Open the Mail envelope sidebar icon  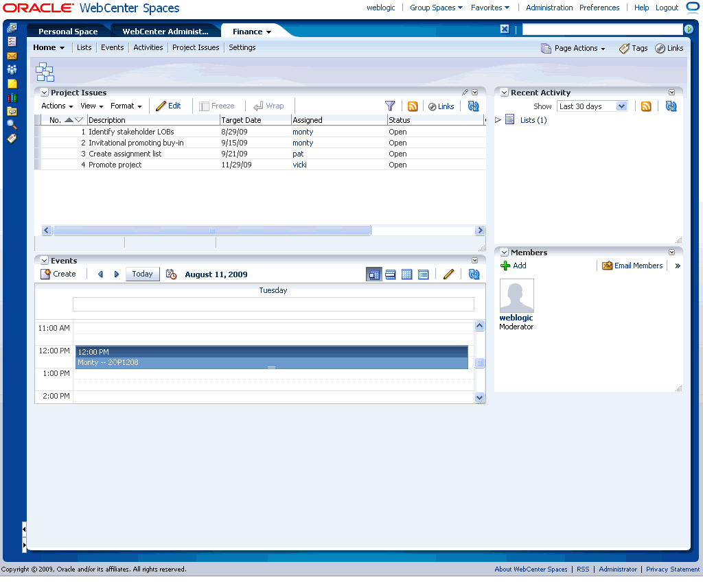[12, 56]
